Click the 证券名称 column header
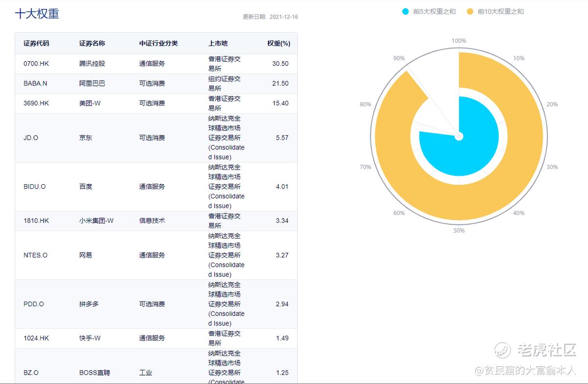The width and height of the screenshot is (588, 384). [x=92, y=44]
